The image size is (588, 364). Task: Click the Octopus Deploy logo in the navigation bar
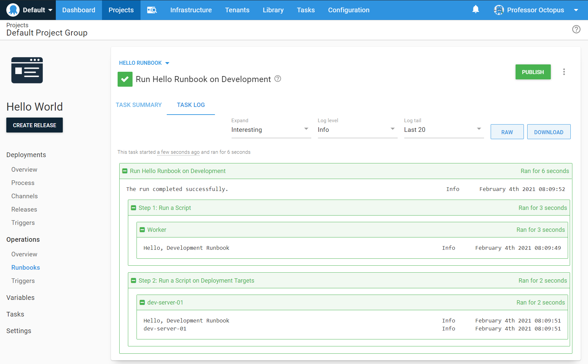click(x=13, y=10)
